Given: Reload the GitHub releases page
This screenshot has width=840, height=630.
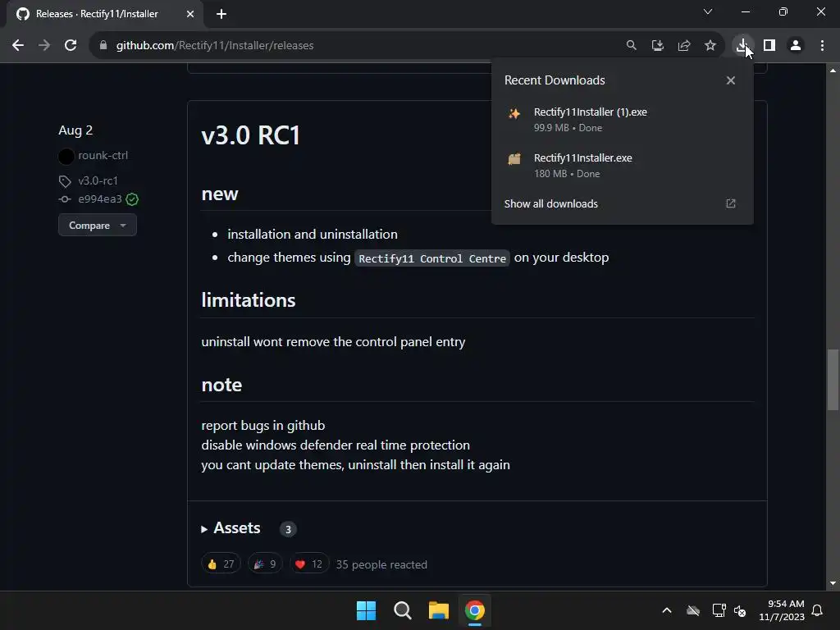Looking at the screenshot, I should (71, 46).
